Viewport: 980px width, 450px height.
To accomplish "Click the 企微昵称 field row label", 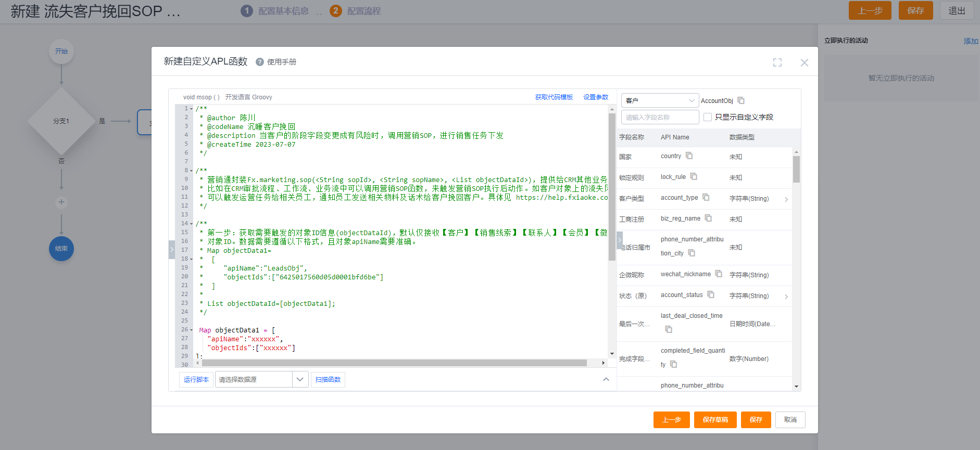I will tap(632, 275).
